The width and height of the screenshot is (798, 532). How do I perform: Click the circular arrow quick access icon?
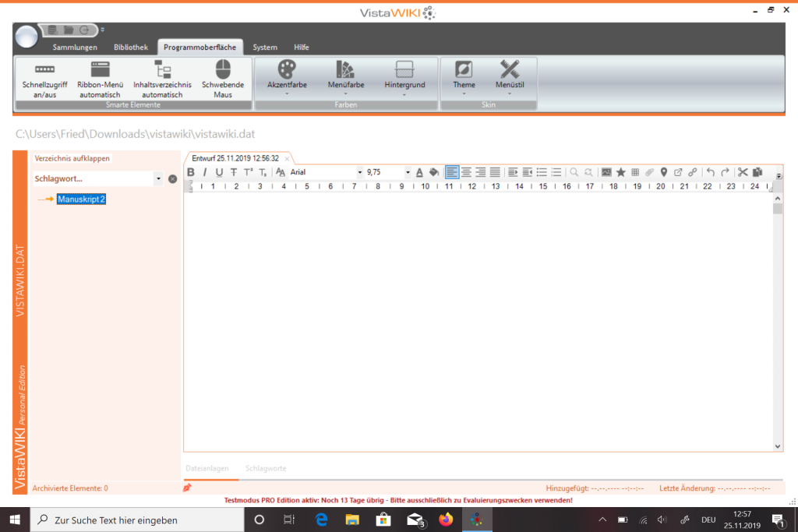tap(84, 30)
